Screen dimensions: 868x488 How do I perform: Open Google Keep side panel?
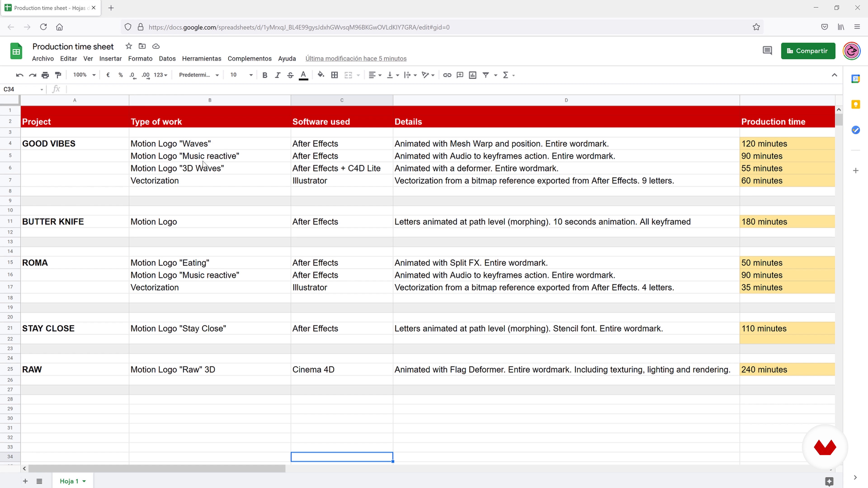[856, 104]
